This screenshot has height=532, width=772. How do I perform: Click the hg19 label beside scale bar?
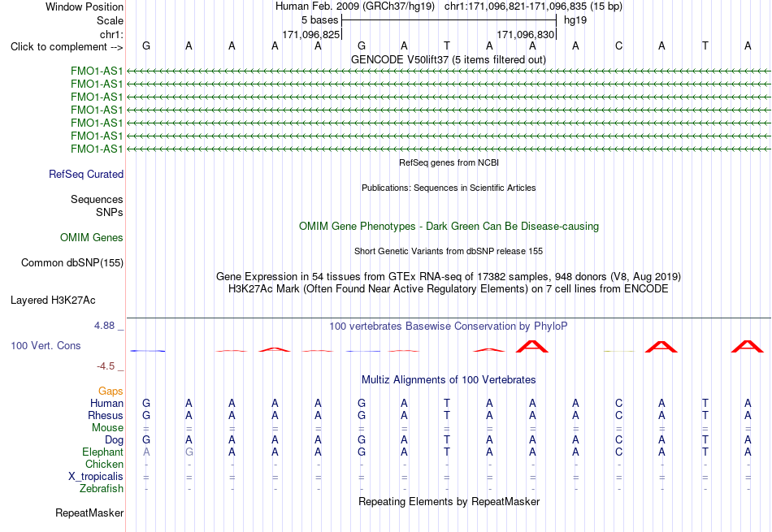tap(575, 20)
